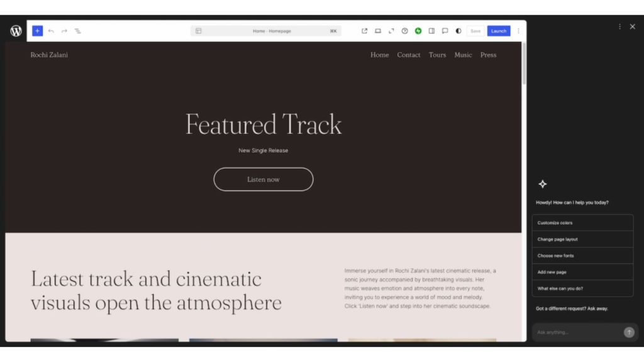This screenshot has height=362, width=644.
Task: Click the Listen now button
Action: (x=263, y=179)
